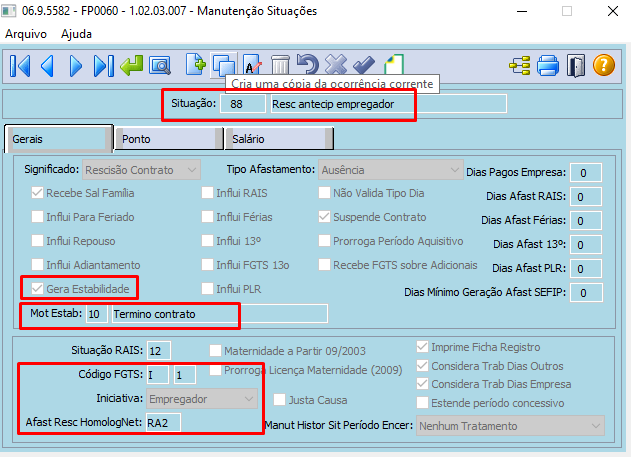The width and height of the screenshot is (633, 462).
Task: Toggle Gera Estabilidade checkbox
Action: (x=37, y=289)
